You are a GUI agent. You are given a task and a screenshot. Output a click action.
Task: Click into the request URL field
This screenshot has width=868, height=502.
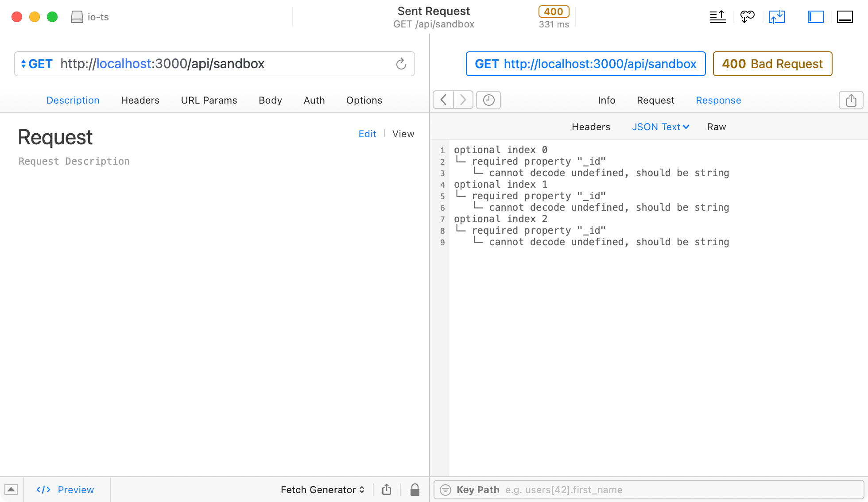[214, 64]
